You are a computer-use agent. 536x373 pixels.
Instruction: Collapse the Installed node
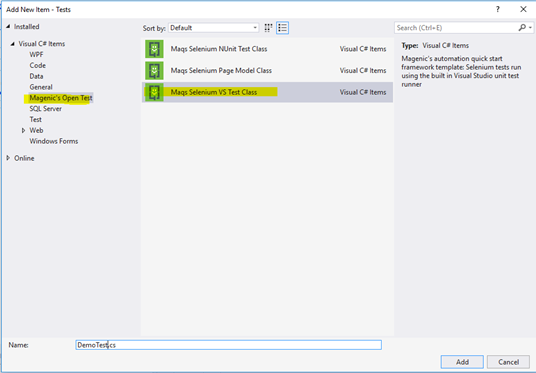pyautogui.click(x=8, y=26)
